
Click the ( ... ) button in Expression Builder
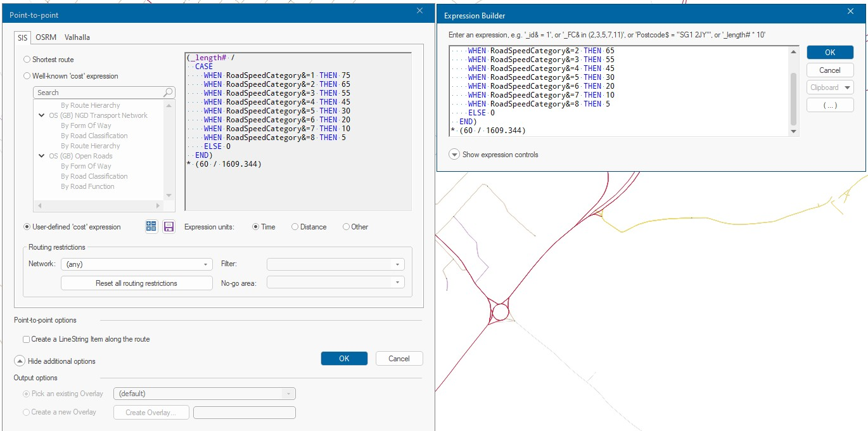point(830,105)
